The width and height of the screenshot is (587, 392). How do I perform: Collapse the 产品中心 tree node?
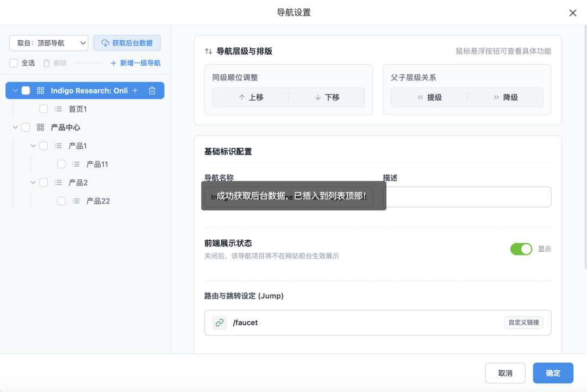(15, 127)
